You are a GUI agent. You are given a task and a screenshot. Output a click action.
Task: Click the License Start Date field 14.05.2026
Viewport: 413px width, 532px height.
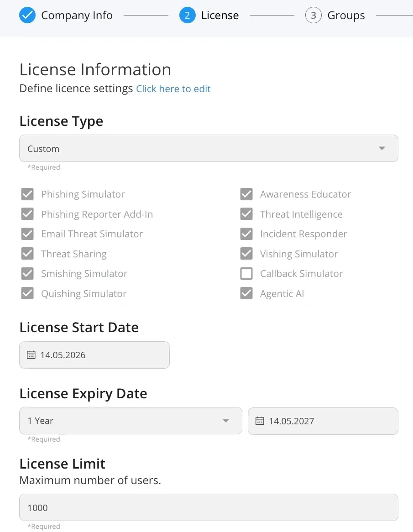coord(94,355)
